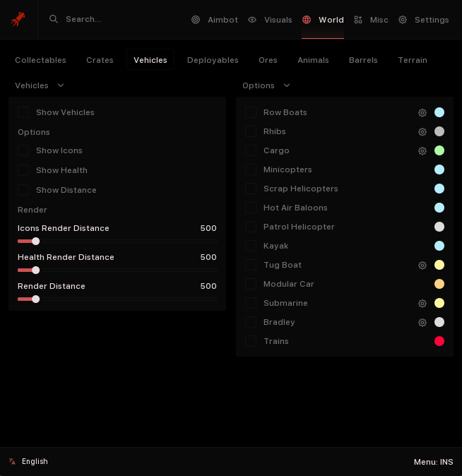Select the Vehicles tab

(x=150, y=60)
